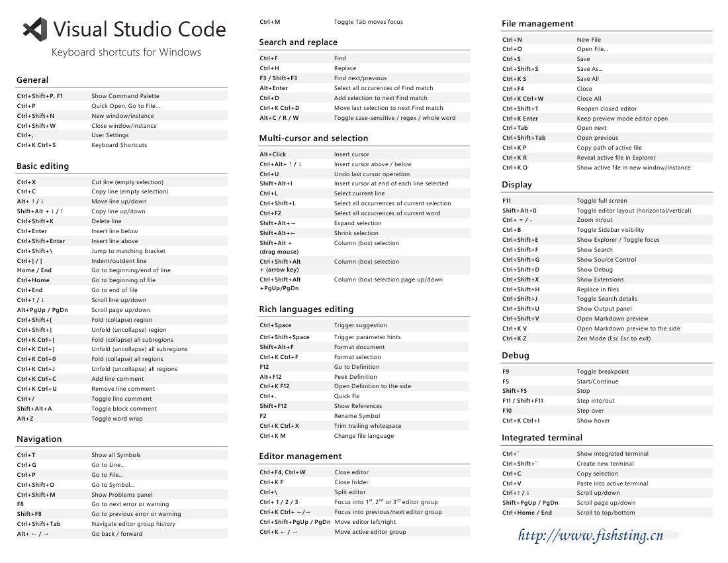This screenshot has height=563, width=728.
Task: Click 'Navigate editor group history' text
Action: pyautogui.click(x=134, y=524)
